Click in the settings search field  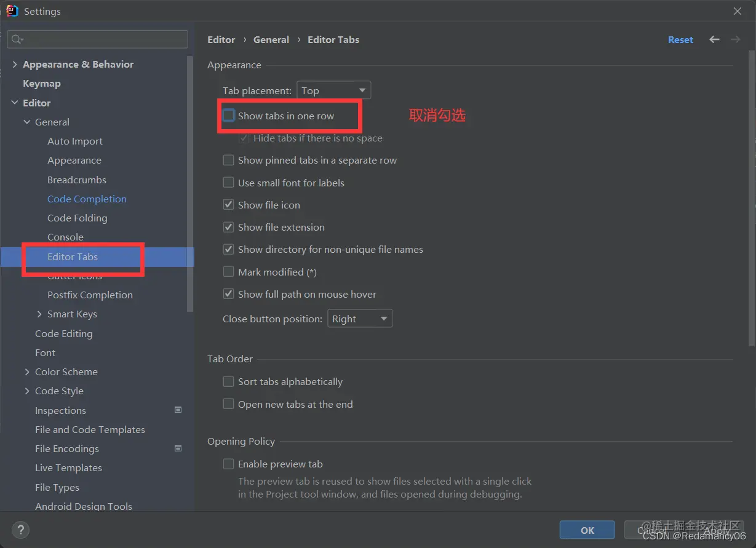tap(97, 39)
